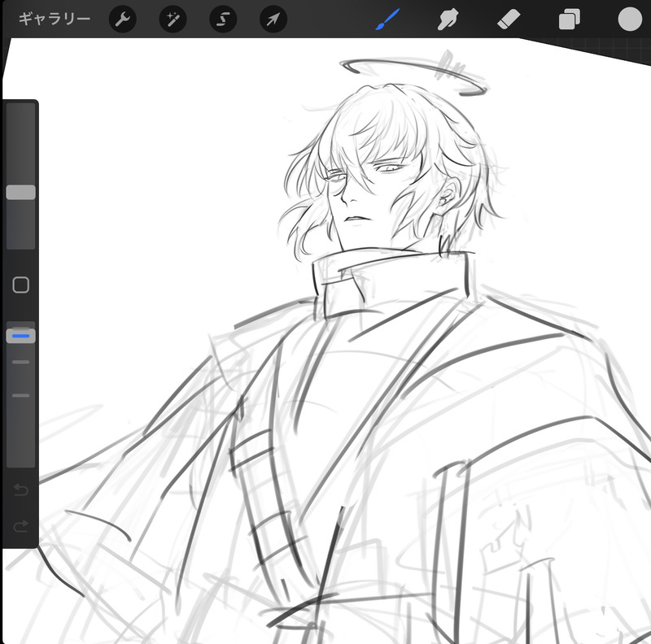Redo the last undone stroke
Viewport: 651px width, 644px height.
(21, 526)
